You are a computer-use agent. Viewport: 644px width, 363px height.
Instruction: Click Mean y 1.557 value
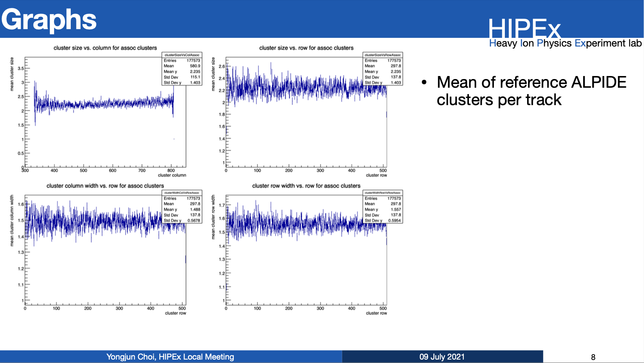click(396, 209)
